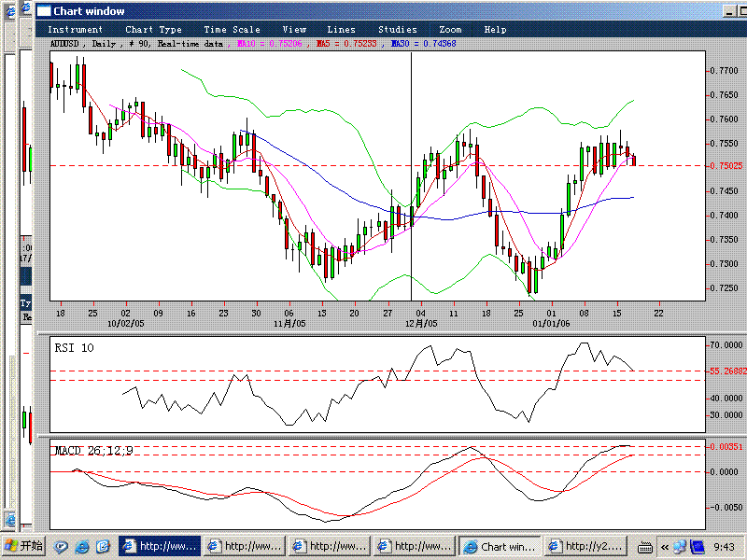Click the RSI 10 study label

(x=74, y=348)
